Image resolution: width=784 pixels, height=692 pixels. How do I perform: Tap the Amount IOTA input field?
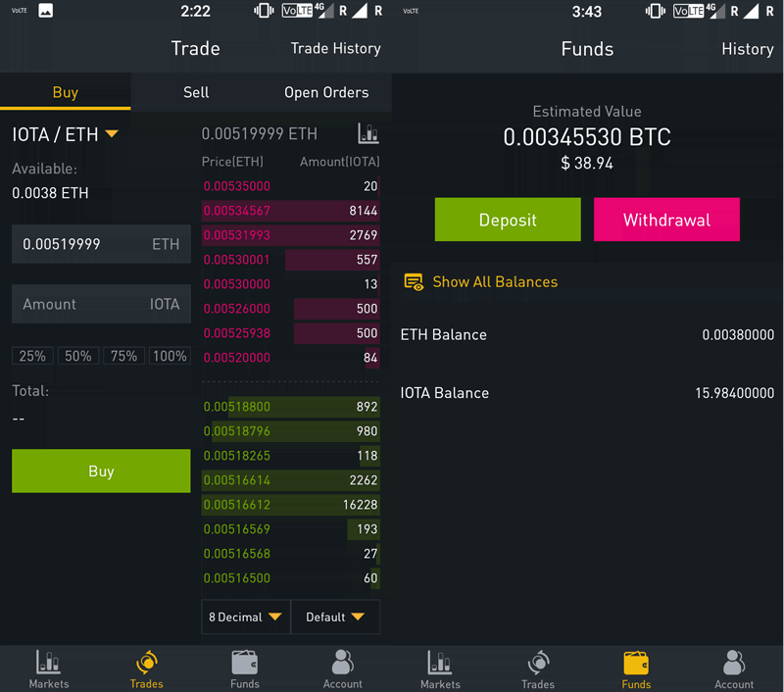(101, 304)
